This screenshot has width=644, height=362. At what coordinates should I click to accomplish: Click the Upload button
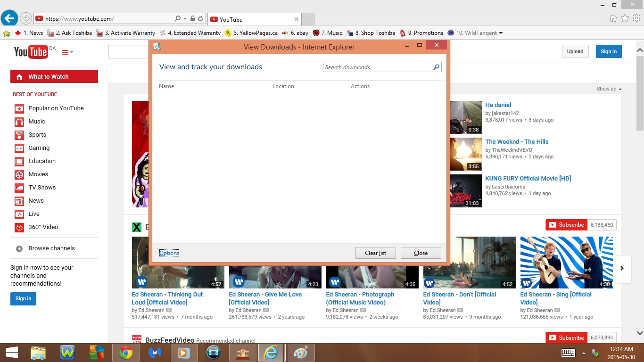tap(575, 51)
